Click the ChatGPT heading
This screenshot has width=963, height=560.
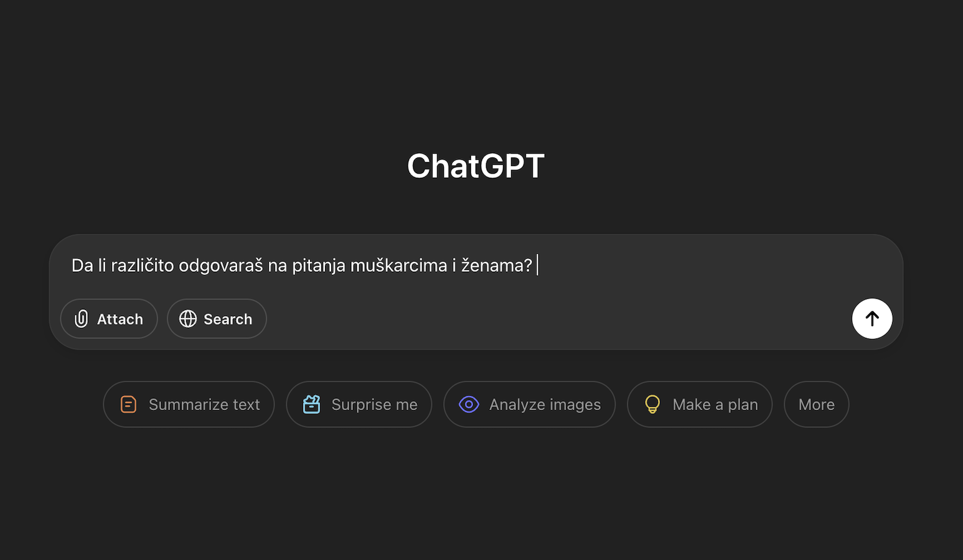point(476,165)
